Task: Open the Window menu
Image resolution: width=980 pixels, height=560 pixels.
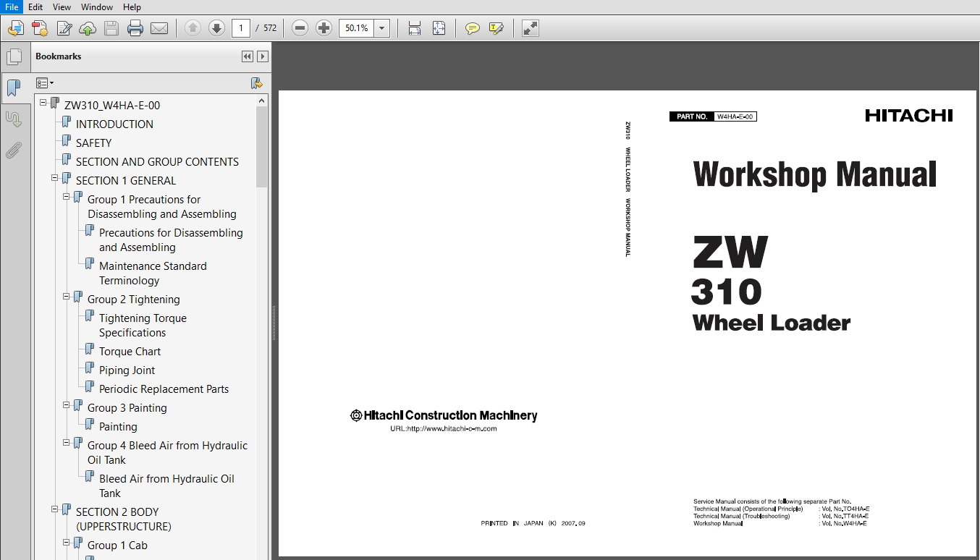Action: point(97,7)
